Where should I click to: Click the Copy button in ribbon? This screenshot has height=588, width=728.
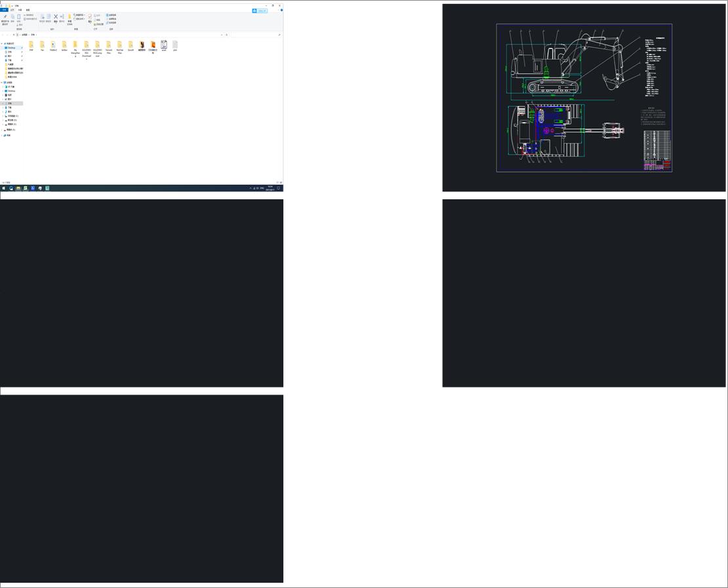pyautogui.click(x=12, y=18)
